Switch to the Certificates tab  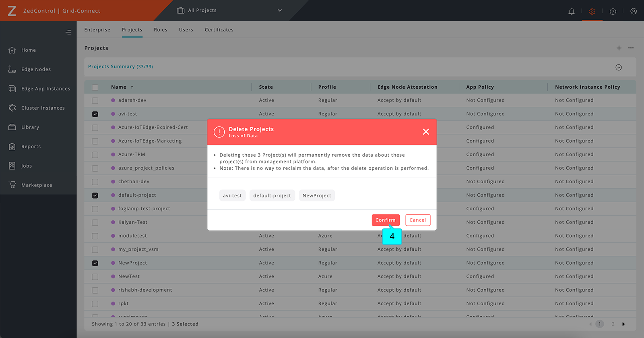[219, 30]
